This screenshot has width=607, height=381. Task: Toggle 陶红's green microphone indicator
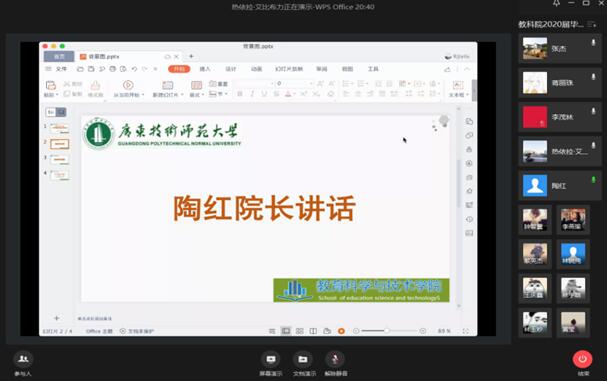(x=593, y=180)
